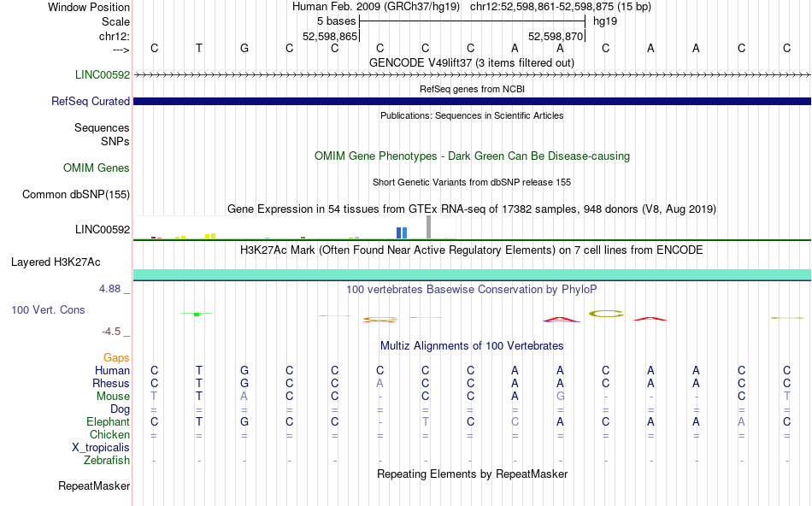Click the Multiz Alignments of 100 Vertebrates title
812x506 pixels.
click(472, 345)
